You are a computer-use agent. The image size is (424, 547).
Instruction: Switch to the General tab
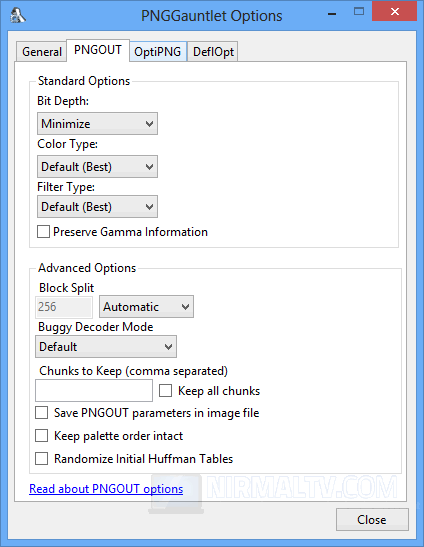42,52
